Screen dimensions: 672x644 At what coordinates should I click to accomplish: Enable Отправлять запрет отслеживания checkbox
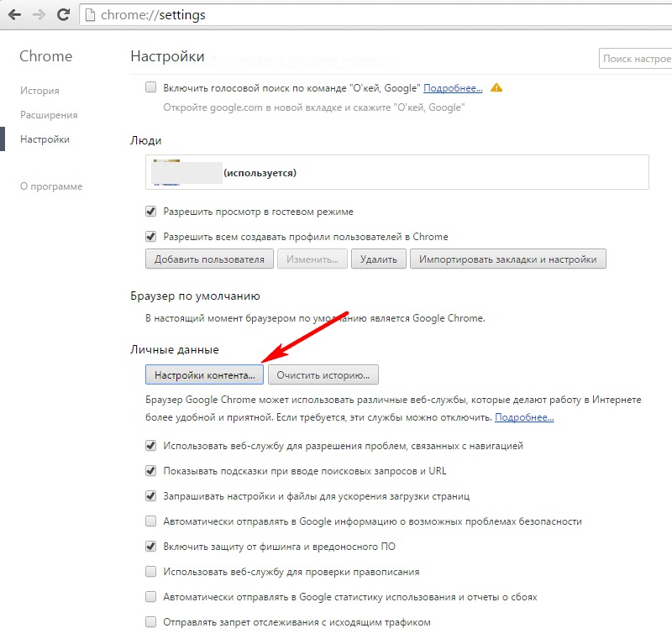151,622
